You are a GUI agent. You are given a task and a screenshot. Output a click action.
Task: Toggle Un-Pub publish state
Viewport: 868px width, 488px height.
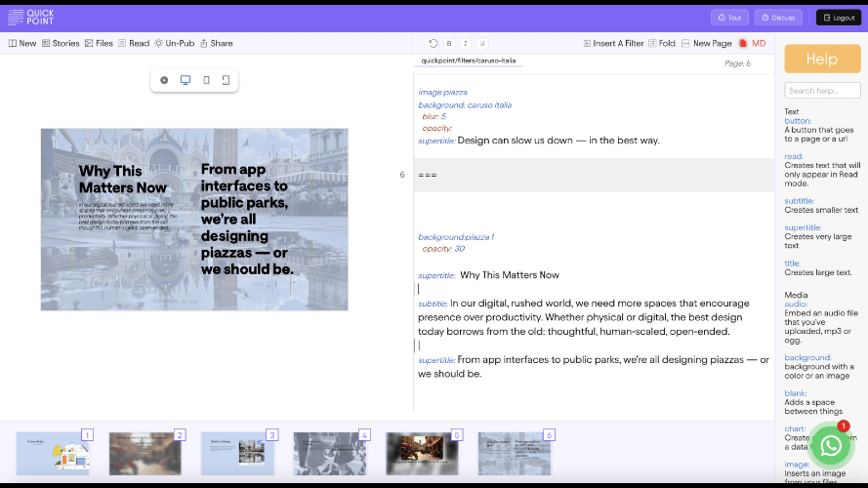[174, 44]
